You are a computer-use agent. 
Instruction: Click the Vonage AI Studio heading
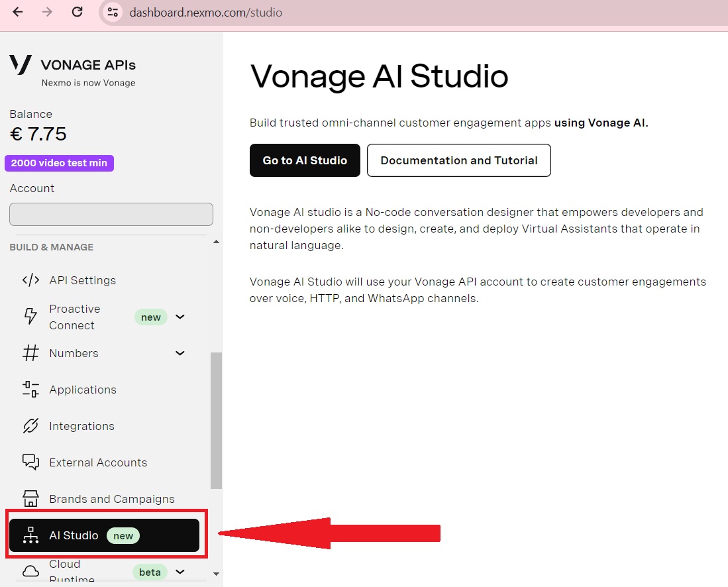coord(380,77)
